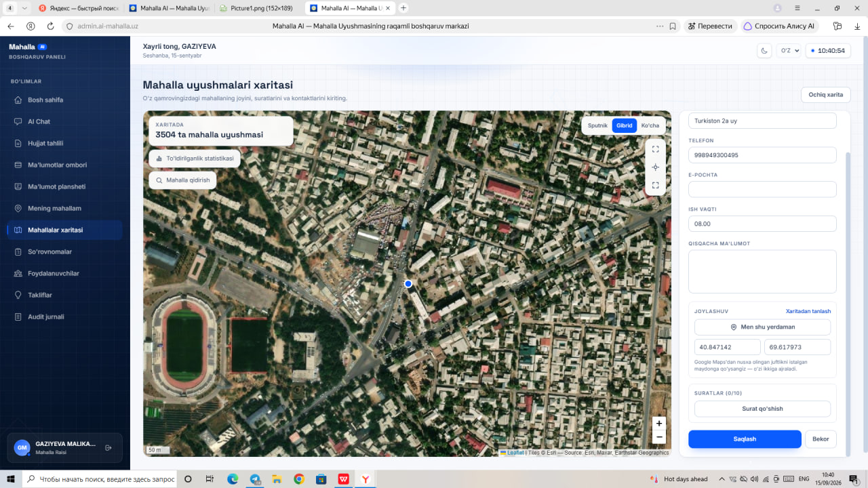The image size is (868, 488).
Task: Click the locate-me crosshair icon on map
Action: coord(655,167)
